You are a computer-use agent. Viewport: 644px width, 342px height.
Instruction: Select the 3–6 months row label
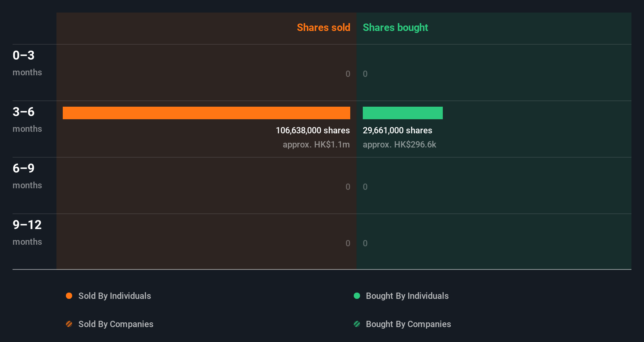point(27,120)
